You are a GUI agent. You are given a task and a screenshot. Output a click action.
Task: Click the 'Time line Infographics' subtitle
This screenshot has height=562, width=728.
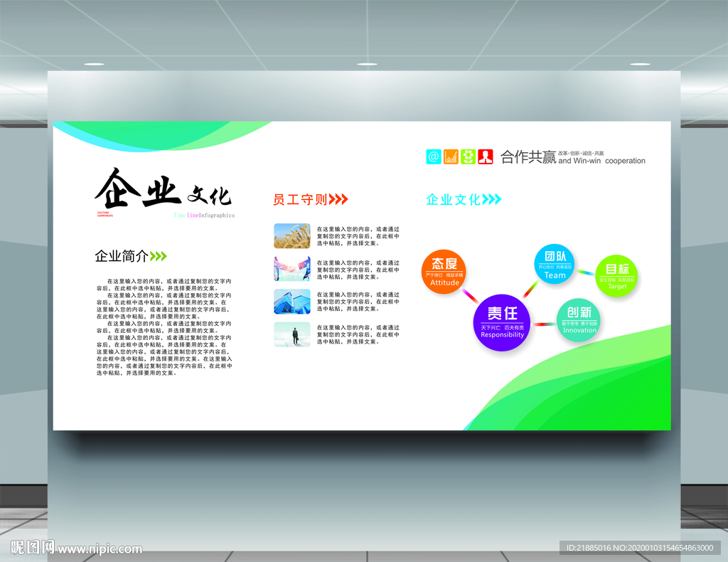(204, 215)
